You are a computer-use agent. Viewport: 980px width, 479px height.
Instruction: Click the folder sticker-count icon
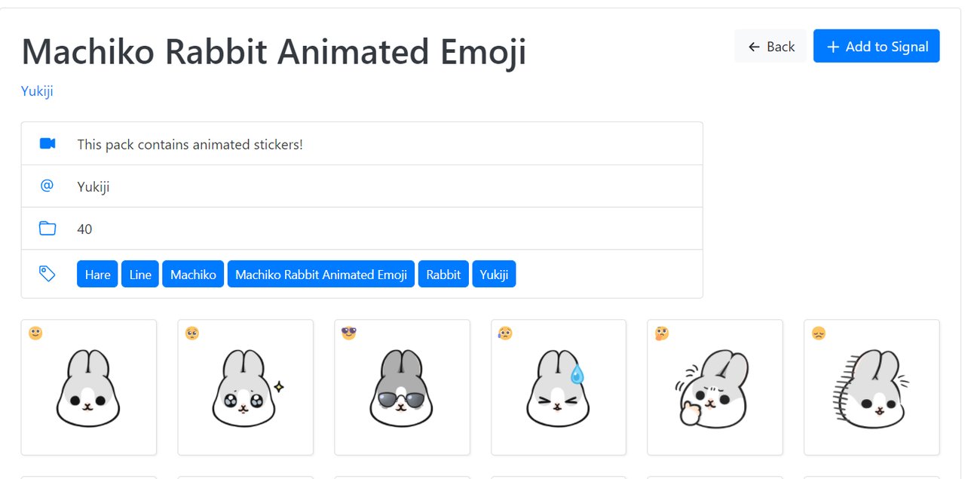click(x=47, y=229)
